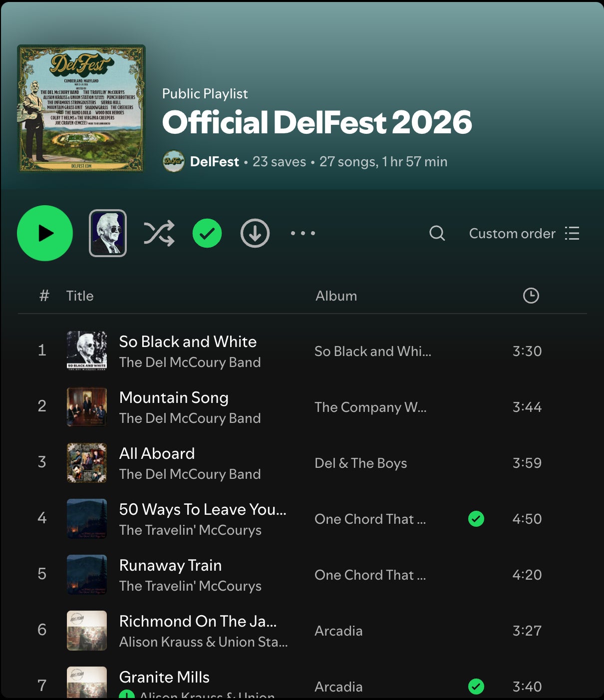This screenshot has height=700, width=604.
Task: Click the 4:20 duration of Runaway Train
Action: 527,575
